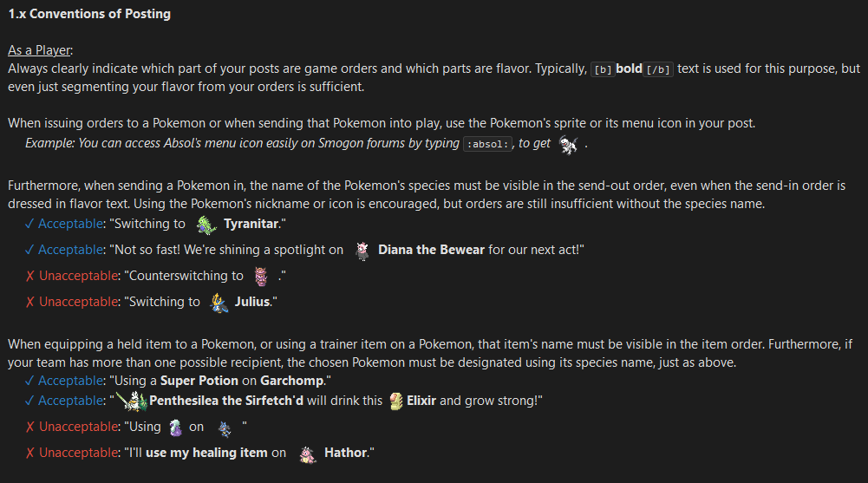Viewport: 868px width, 483px height.
Task: Click the red 'Unacceptable' label for Julius
Action: (x=78, y=302)
